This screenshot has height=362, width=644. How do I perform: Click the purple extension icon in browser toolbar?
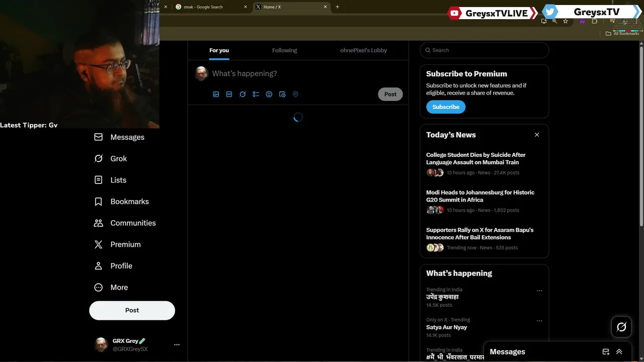point(582,21)
